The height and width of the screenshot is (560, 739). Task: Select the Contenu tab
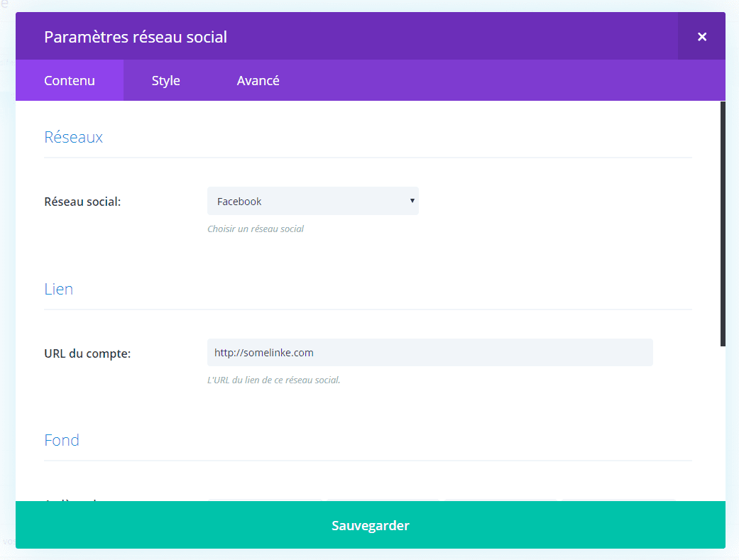(69, 80)
